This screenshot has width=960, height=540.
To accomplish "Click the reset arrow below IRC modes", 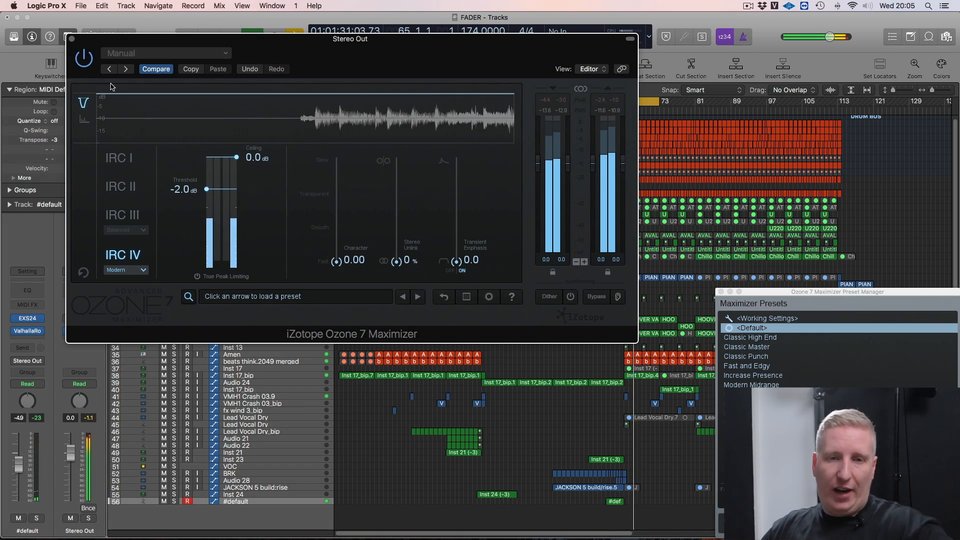I will 83,272.
